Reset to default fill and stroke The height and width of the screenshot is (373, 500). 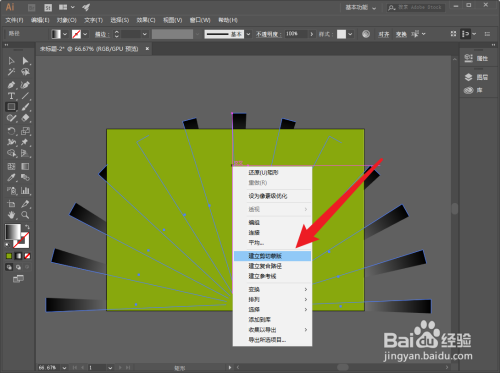7,245
